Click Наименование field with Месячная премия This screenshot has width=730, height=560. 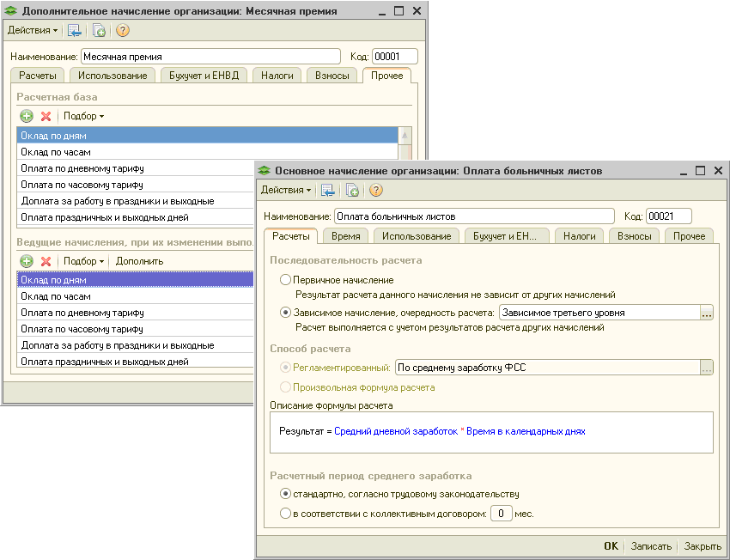211,57
